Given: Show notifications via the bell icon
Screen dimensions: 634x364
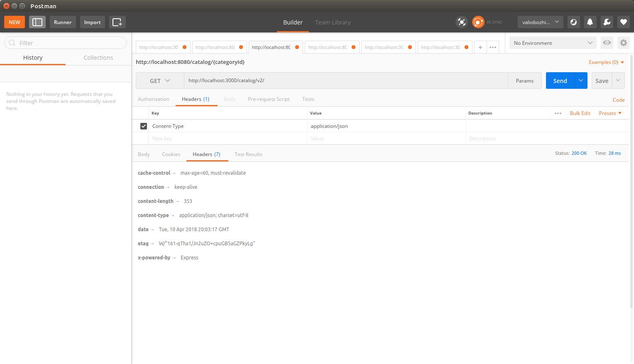Looking at the screenshot, I should click(590, 22).
